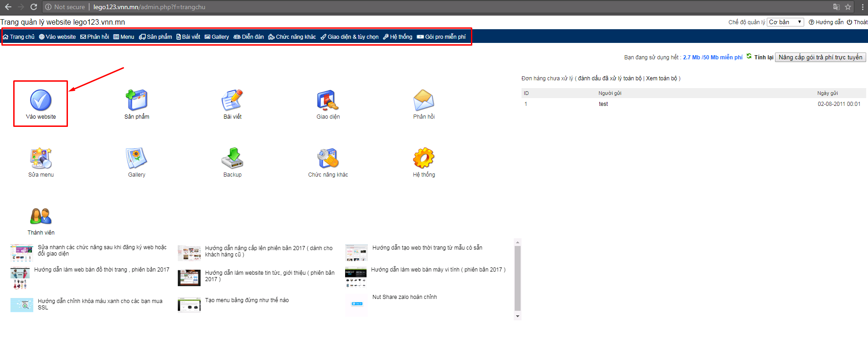The width and height of the screenshot is (868, 340).
Task: Open guide Sửa nhanh các chức năng
Action: pyautogui.click(x=102, y=250)
